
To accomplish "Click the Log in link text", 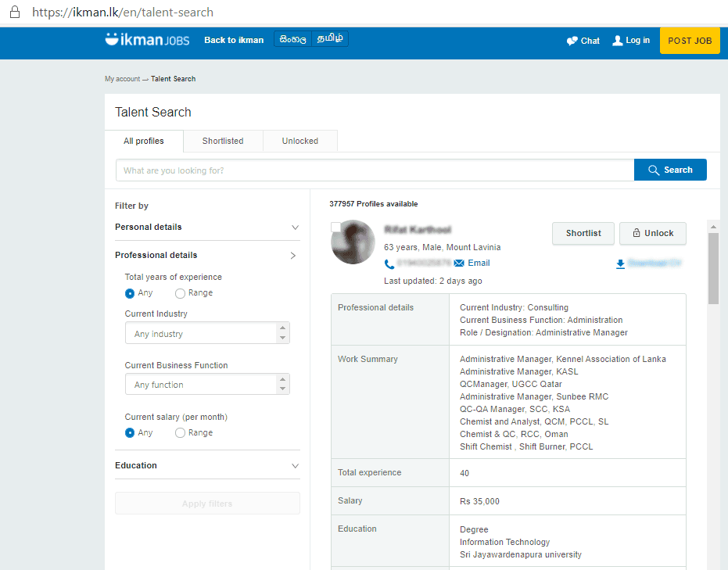I will [x=637, y=41].
